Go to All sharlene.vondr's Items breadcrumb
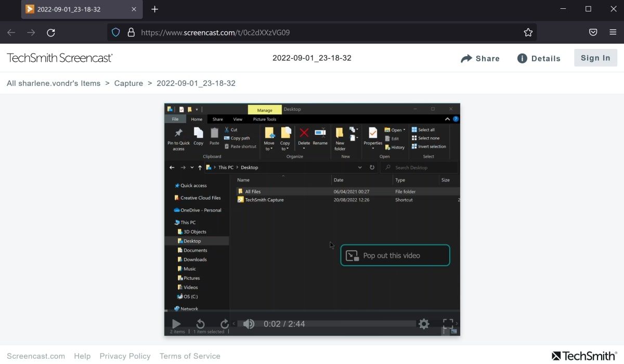 54,83
